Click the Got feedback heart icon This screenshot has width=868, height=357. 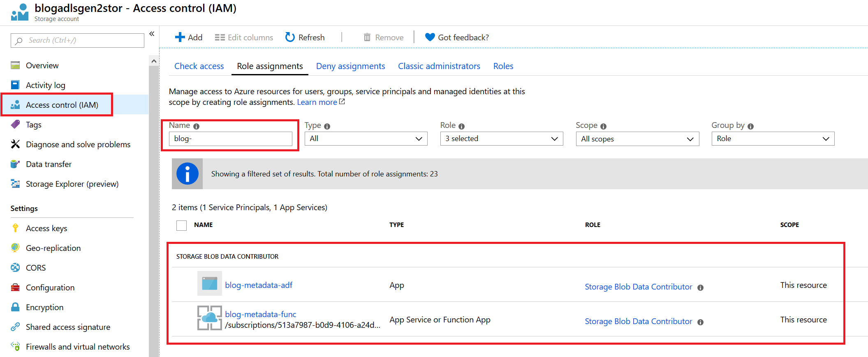click(430, 37)
